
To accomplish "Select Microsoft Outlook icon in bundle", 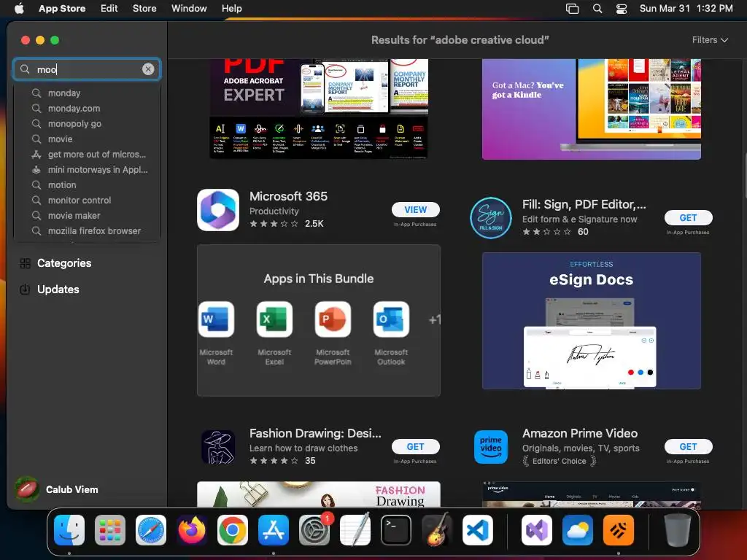I will (x=391, y=319).
